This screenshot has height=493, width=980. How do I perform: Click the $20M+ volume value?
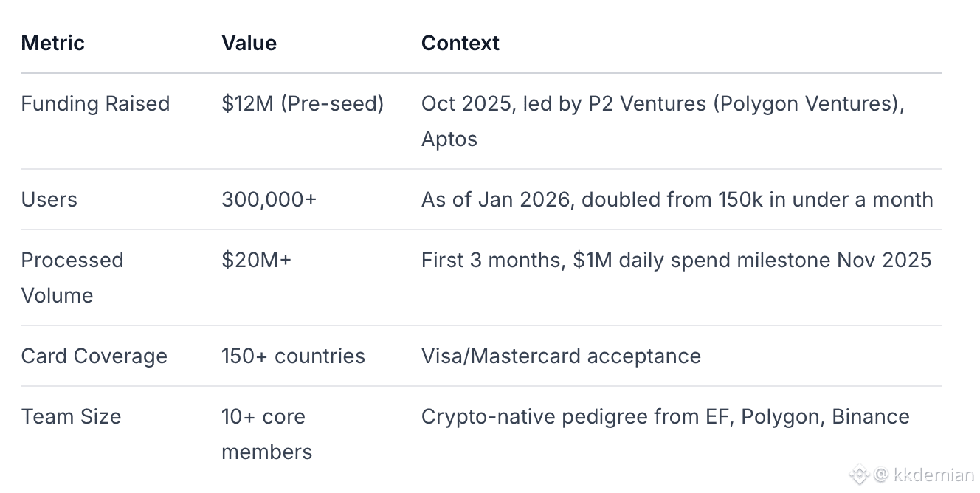(256, 260)
